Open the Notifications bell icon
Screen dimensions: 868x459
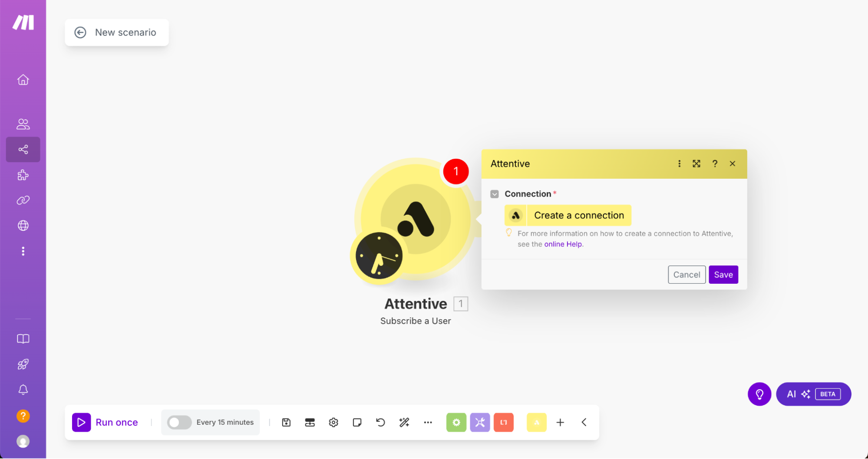tap(23, 390)
